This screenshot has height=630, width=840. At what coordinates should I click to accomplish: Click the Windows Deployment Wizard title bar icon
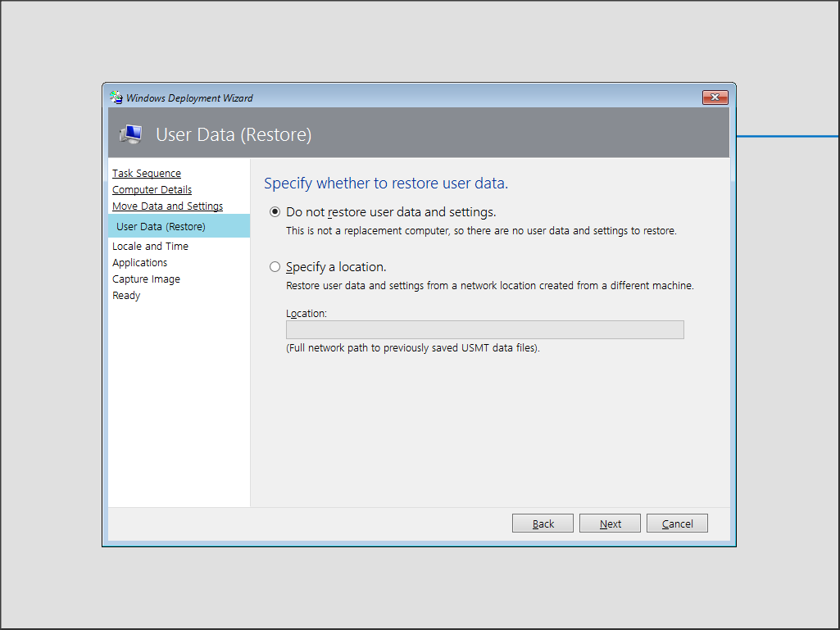point(116,97)
